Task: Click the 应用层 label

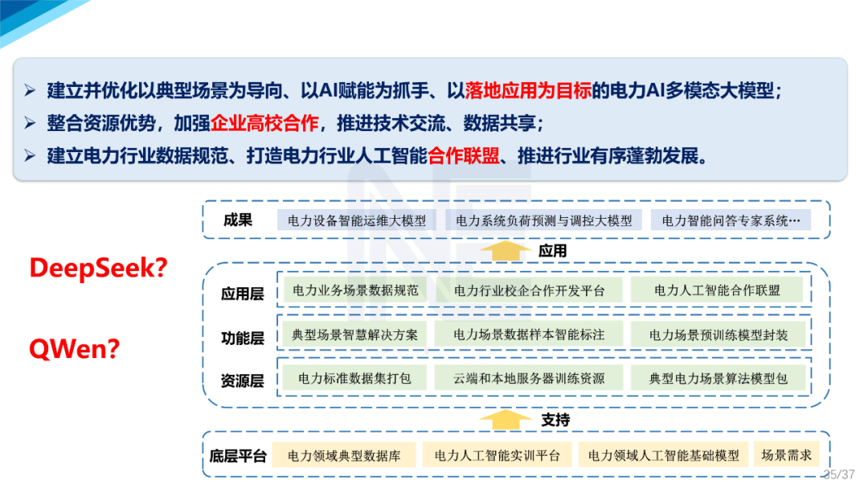Action: (241, 291)
